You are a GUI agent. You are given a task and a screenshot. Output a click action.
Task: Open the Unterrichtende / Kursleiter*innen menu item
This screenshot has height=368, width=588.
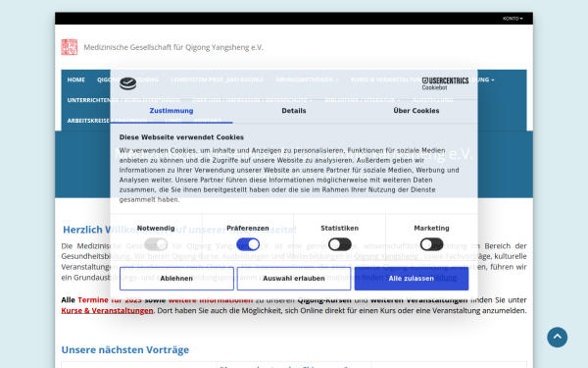[x=123, y=100]
